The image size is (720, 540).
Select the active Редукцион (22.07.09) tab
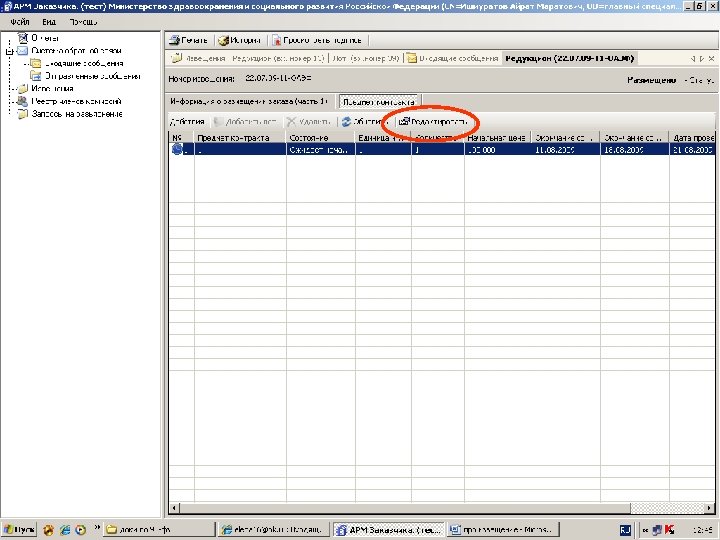(x=569, y=58)
